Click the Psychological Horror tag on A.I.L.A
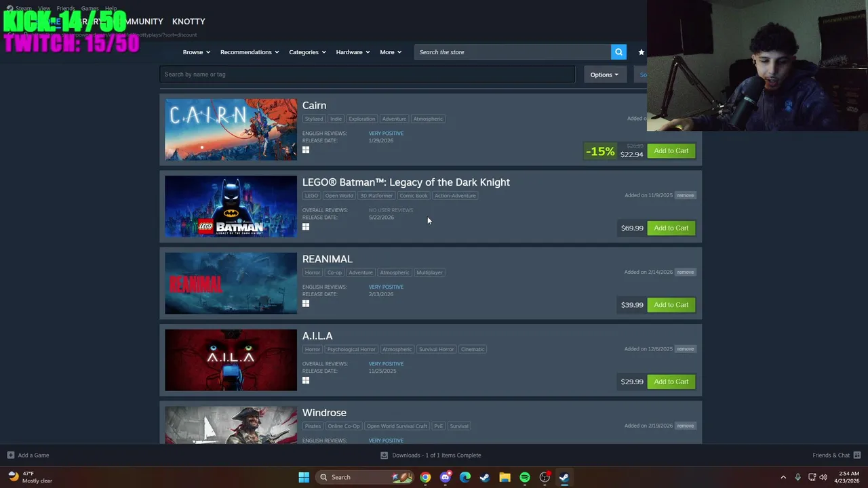The height and width of the screenshot is (488, 868). pyautogui.click(x=351, y=349)
